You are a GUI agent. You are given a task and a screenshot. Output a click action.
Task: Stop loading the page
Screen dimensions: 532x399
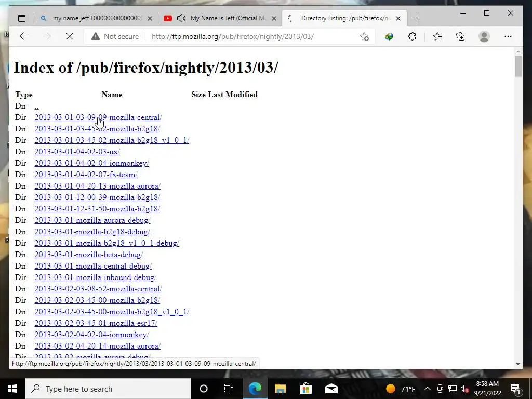[70, 36]
